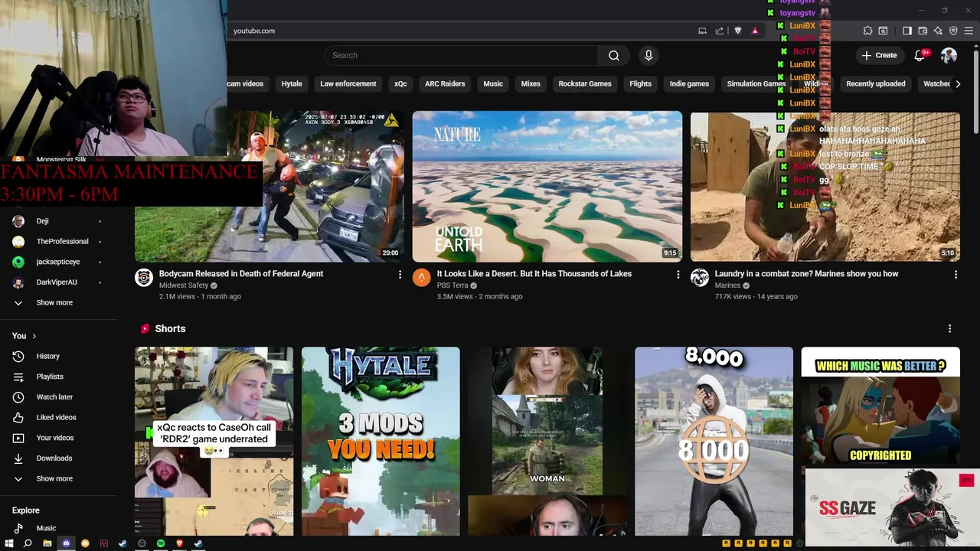Open the Which Music Was Better short
Viewport: 980px width, 551px height.
(x=880, y=407)
